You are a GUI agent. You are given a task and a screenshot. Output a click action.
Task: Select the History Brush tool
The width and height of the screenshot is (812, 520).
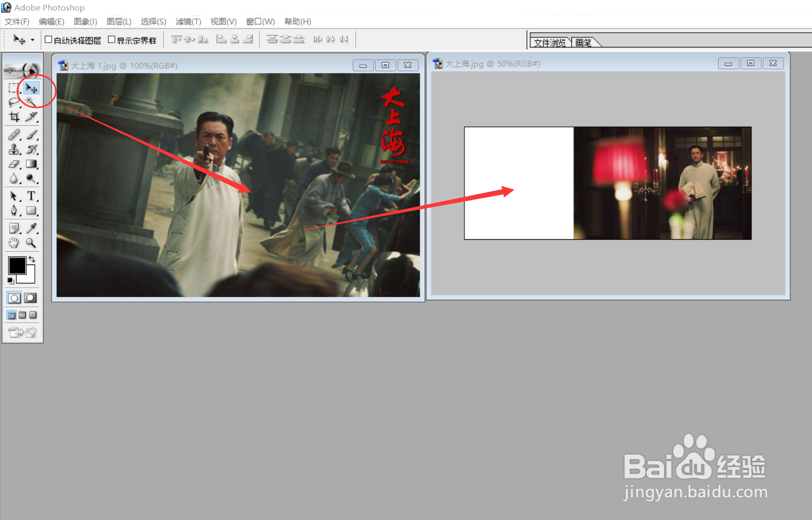tap(31, 150)
